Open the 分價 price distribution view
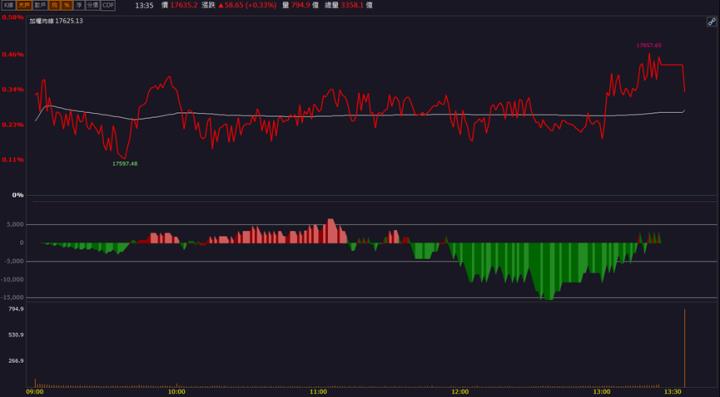 pyautogui.click(x=93, y=6)
